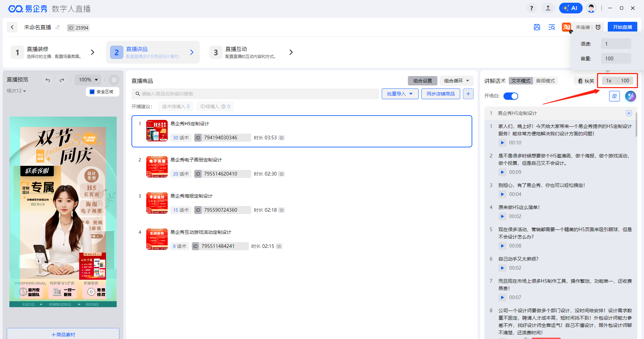The image size is (644, 339).
Task: Play script line 3 audio 00:04
Action: 502,194
